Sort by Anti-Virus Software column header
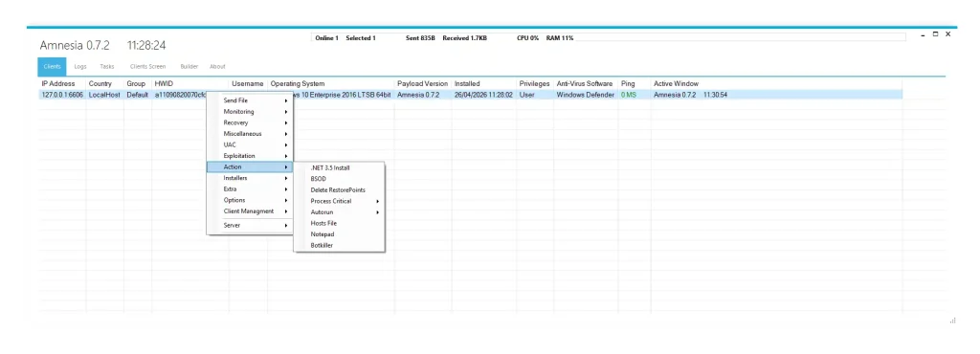Image resolution: width=980 pixels, height=354 pixels. 587,83
